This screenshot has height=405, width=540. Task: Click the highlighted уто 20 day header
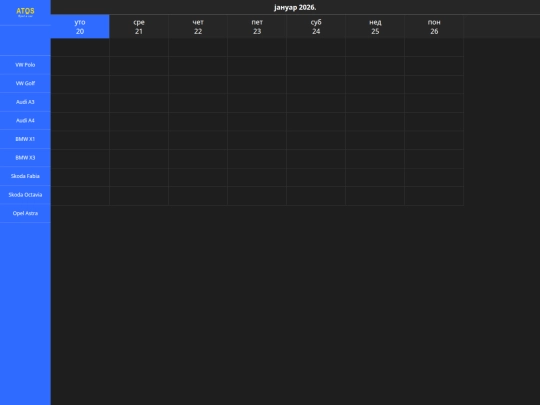pyautogui.click(x=80, y=27)
